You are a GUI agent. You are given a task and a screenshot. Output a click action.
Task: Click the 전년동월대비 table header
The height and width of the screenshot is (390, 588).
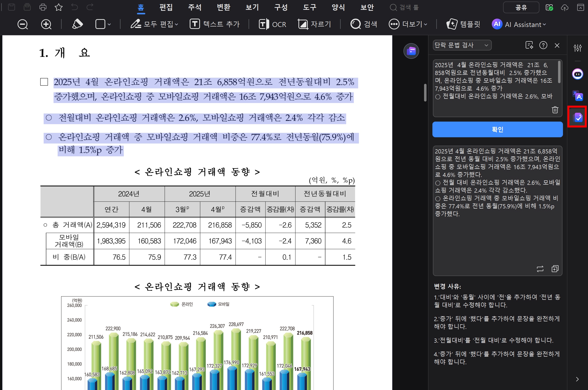tap(325, 193)
